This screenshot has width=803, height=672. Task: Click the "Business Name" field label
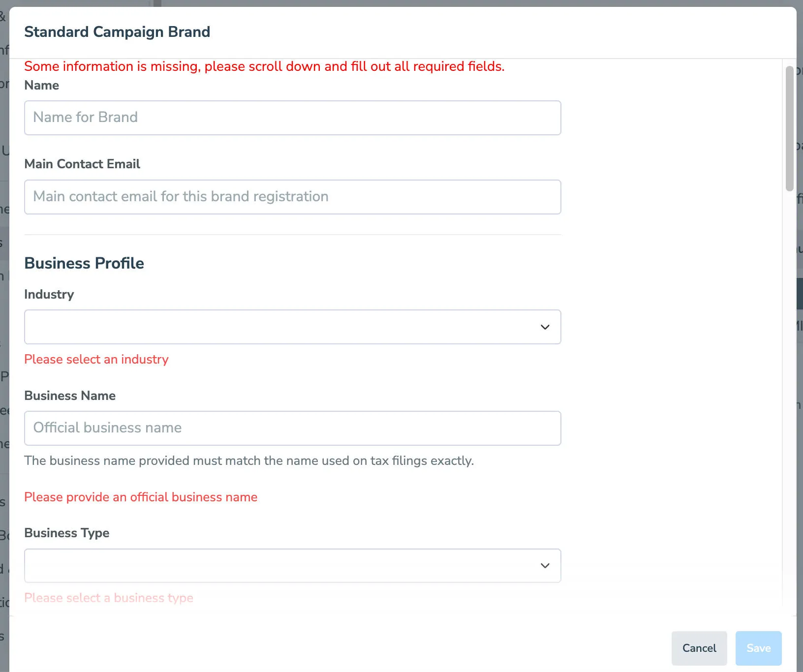pyautogui.click(x=70, y=396)
